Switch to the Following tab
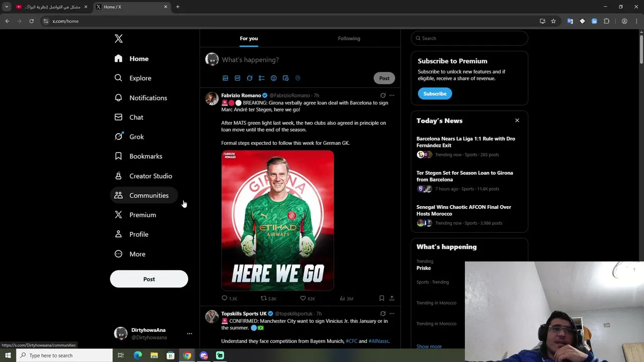Screen dimensions: 644x362 349,38
